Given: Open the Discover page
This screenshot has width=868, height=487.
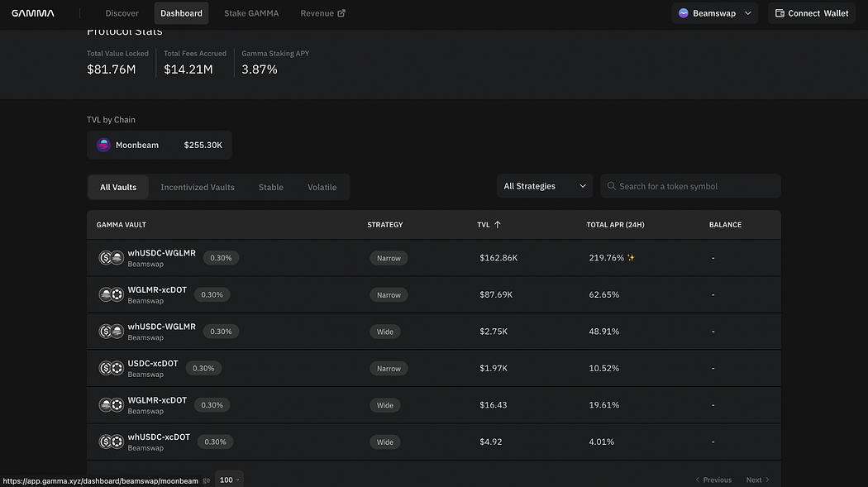Looking at the screenshot, I should click(122, 13).
